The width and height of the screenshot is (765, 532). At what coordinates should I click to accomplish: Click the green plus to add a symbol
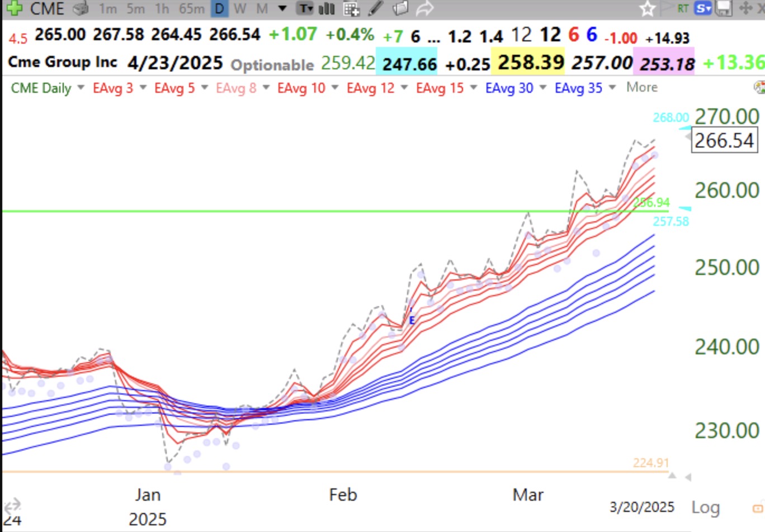point(15,8)
